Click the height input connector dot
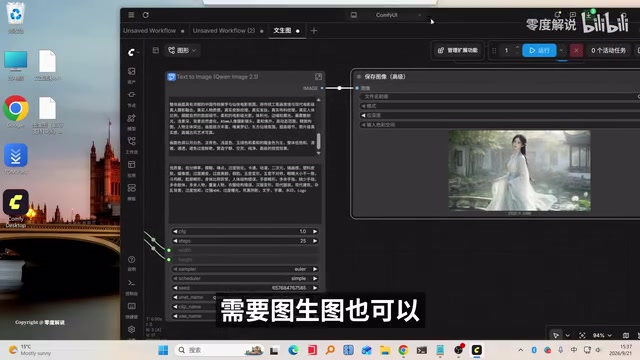The width and height of the screenshot is (640, 360). 169,260
